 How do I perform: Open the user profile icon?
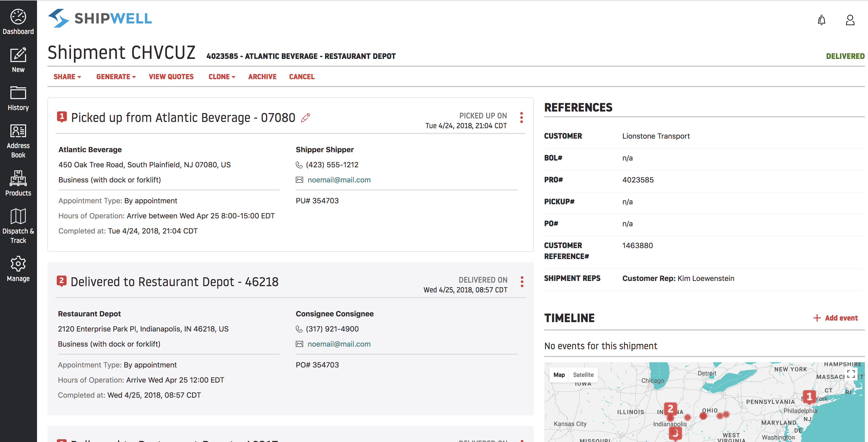click(x=850, y=20)
